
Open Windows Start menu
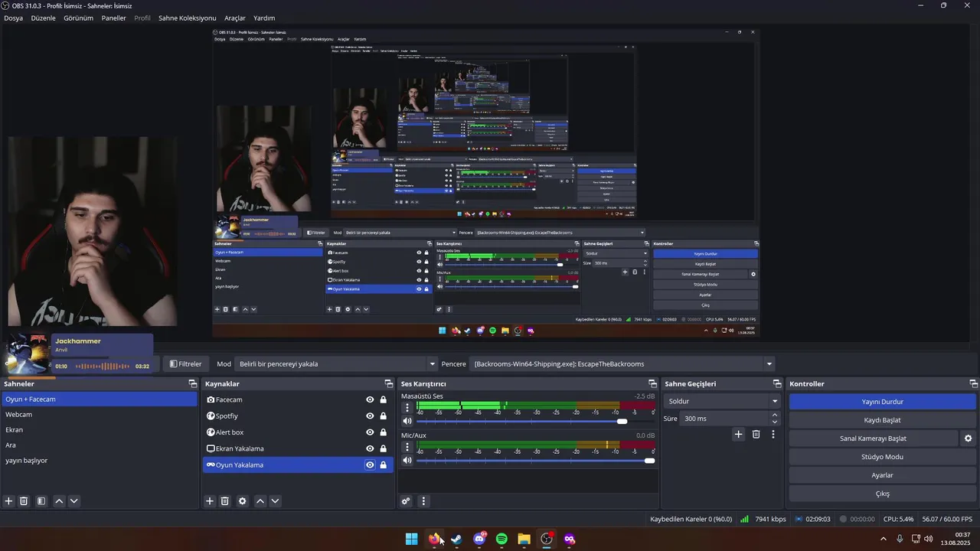(411, 539)
